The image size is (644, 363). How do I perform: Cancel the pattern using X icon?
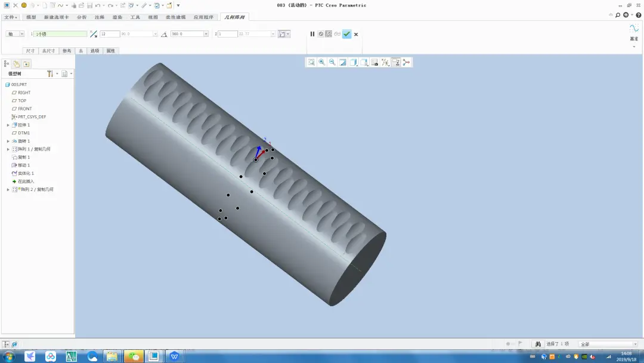click(x=356, y=35)
